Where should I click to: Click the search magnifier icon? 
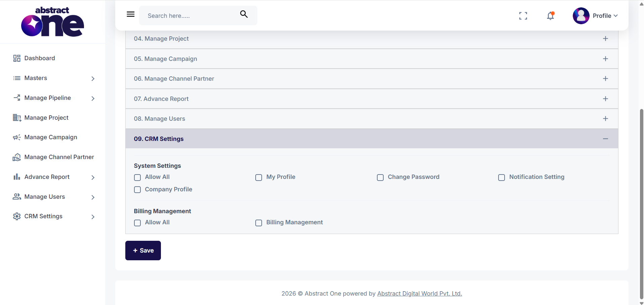(x=244, y=14)
